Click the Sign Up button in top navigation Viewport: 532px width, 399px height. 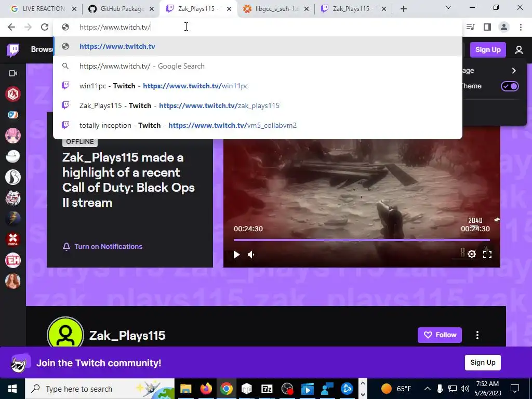488,50
